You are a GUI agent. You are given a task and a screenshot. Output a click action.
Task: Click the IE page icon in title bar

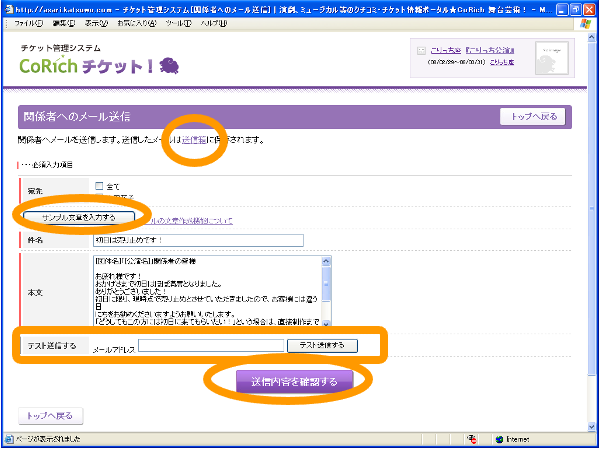[9, 7]
